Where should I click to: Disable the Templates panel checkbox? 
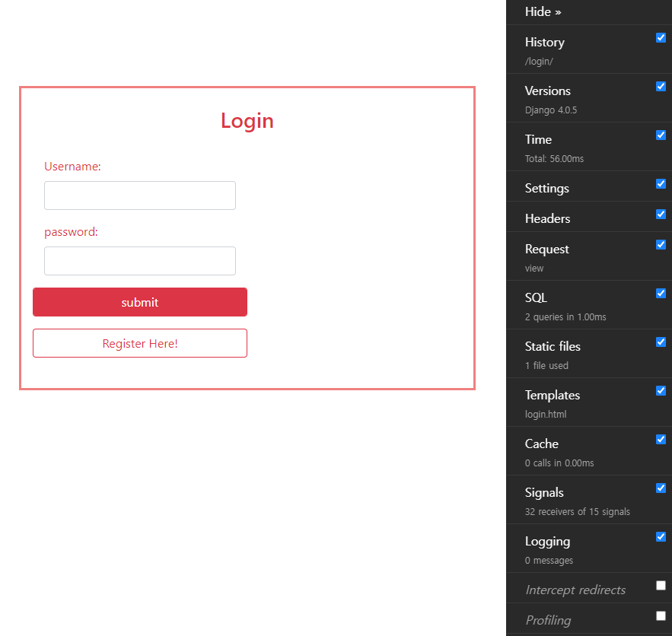tap(661, 391)
